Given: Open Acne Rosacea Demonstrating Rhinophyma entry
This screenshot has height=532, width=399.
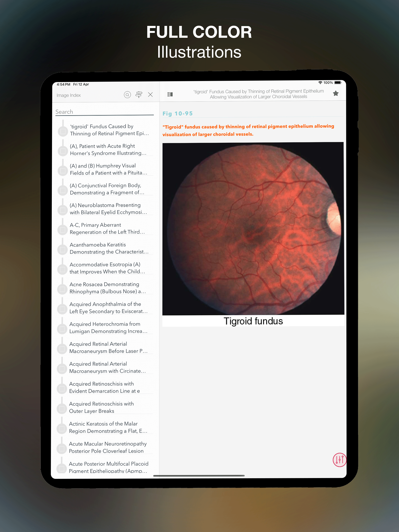Looking at the screenshot, I should point(105,288).
